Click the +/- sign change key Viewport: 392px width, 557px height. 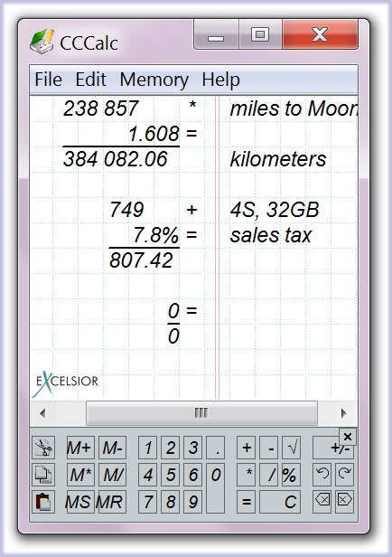point(333,448)
